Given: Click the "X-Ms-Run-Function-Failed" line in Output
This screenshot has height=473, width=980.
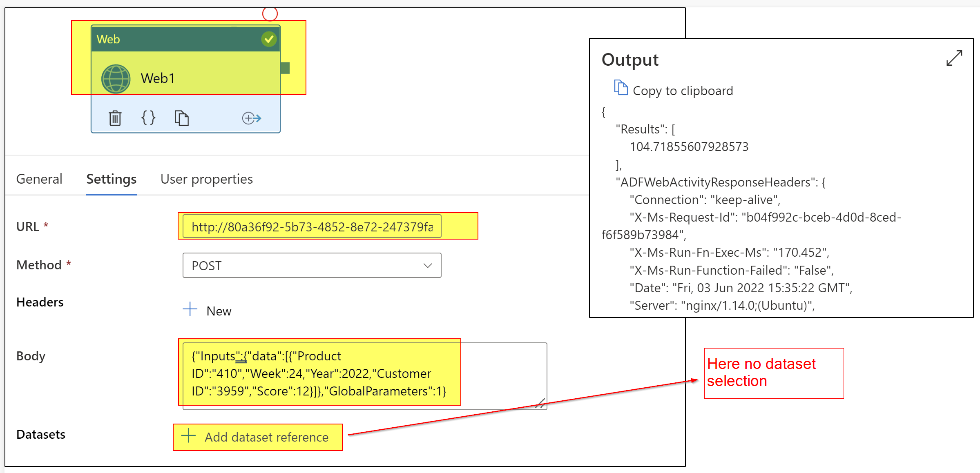Looking at the screenshot, I should [x=732, y=270].
